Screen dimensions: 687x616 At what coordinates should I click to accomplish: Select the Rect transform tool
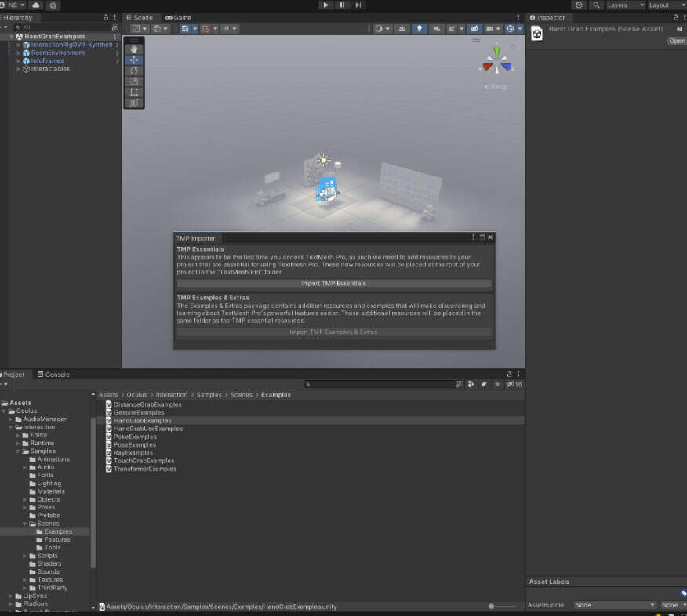pos(134,92)
